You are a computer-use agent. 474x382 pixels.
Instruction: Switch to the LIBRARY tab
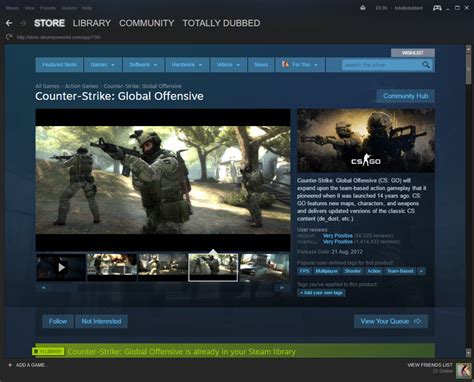coord(92,23)
